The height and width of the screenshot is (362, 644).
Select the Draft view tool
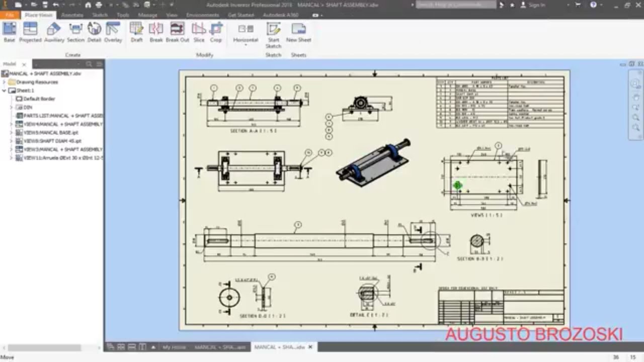pos(136,32)
